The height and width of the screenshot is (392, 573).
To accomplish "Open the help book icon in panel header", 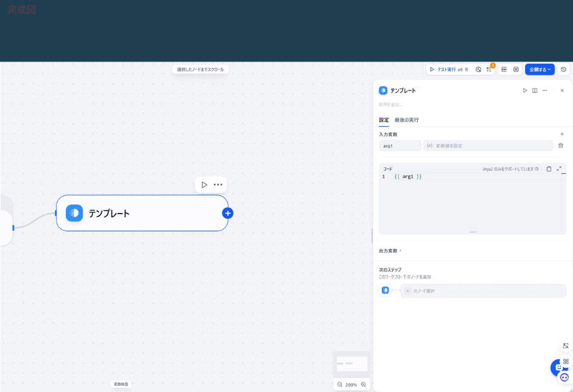I will 535,90.
